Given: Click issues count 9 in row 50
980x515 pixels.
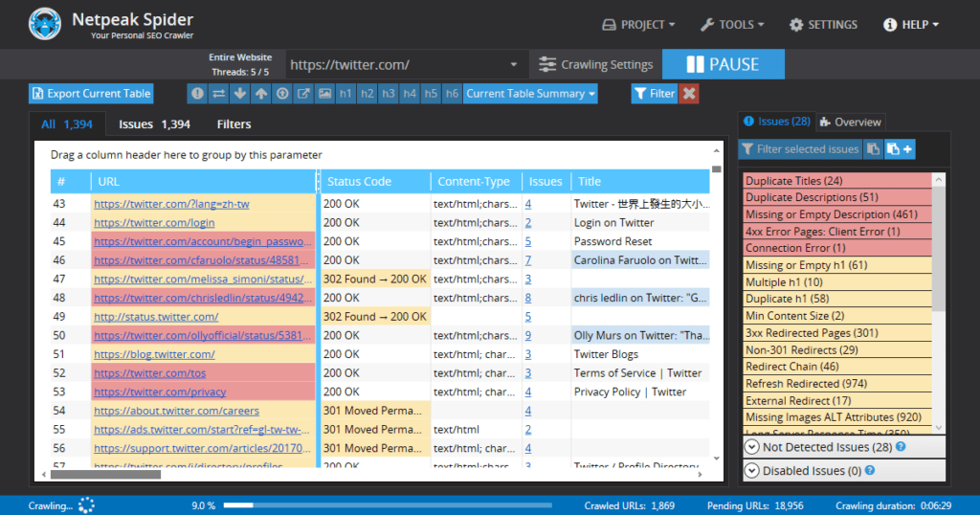Looking at the screenshot, I should (x=528, y=336).
